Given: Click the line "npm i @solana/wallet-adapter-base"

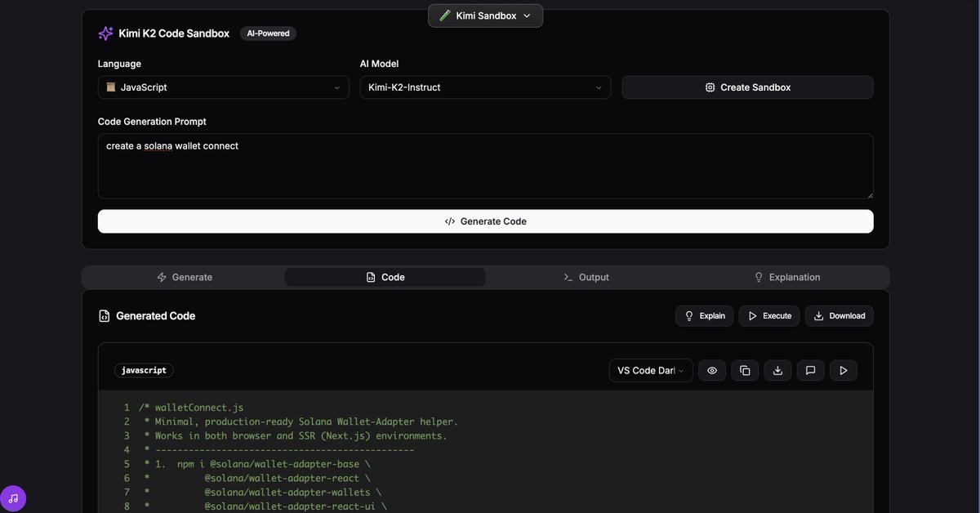Looking at the screenshot, I should pos(274,464).
